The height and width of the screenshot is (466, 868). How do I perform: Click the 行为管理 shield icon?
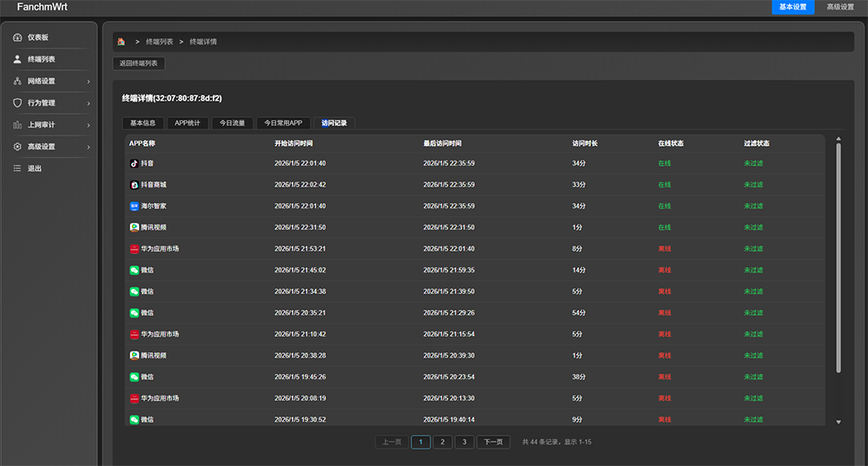[17, 103]
